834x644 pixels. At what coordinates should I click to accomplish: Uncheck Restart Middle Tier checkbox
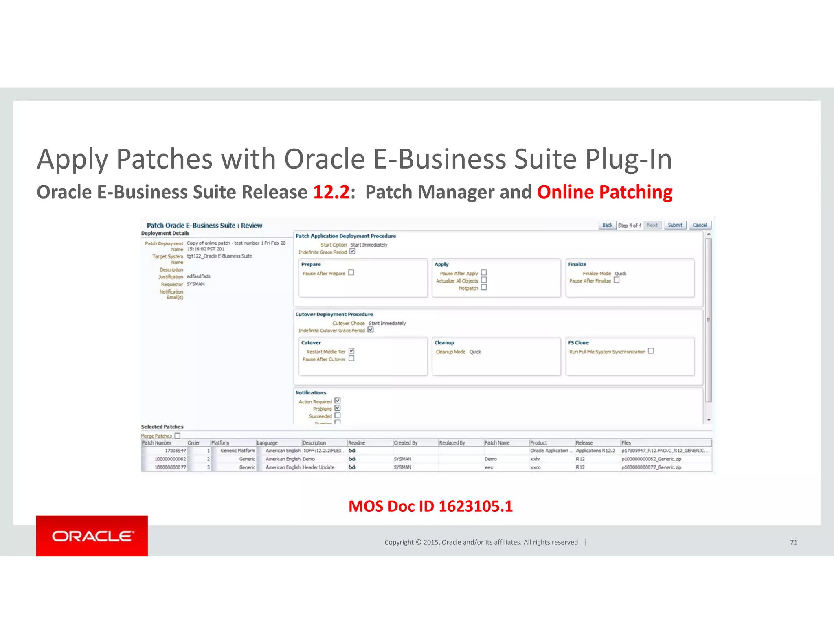(351, 350)
